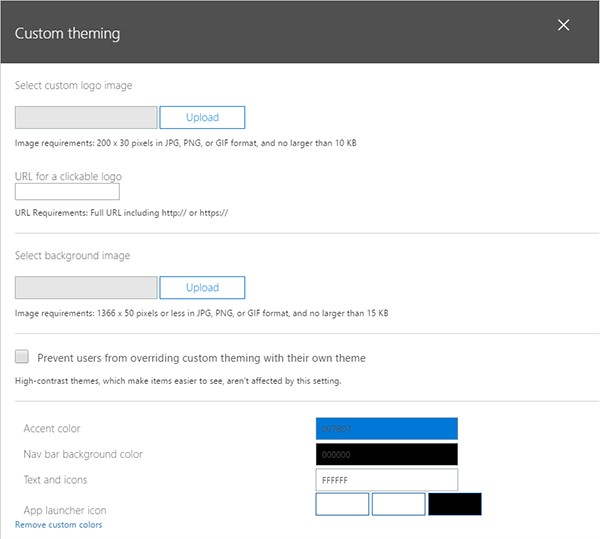The image size is (600, 539).
Task: Click Remove custom colors link
Action: (59, 525)
